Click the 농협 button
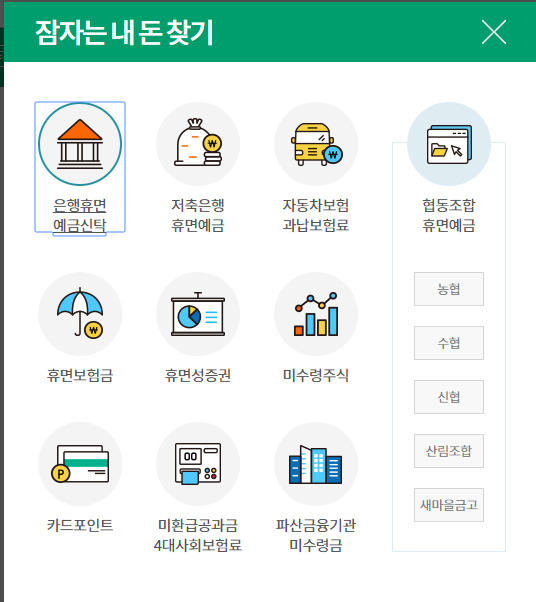536x602 pixels. 449,289
